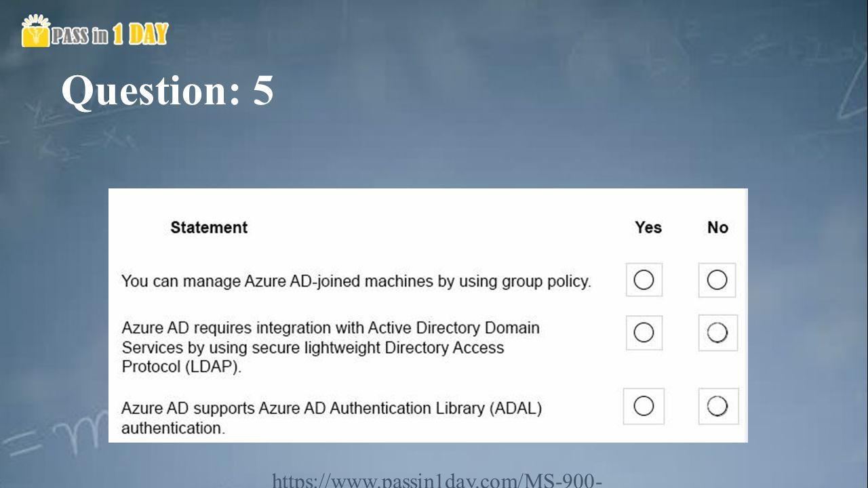Click the word 'authentication.' in the last statement

click(x=173, y=428)
